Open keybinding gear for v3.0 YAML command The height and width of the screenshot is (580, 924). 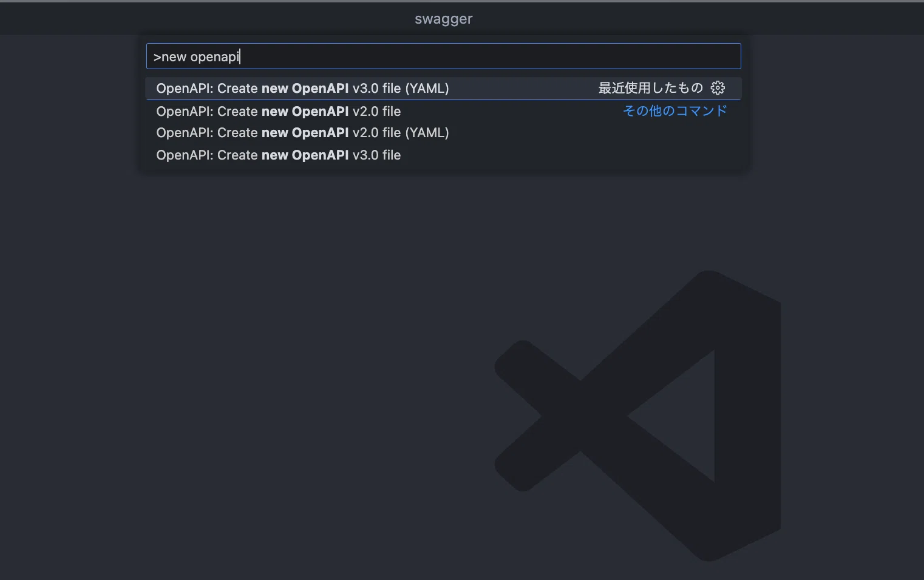pos(718,88)
